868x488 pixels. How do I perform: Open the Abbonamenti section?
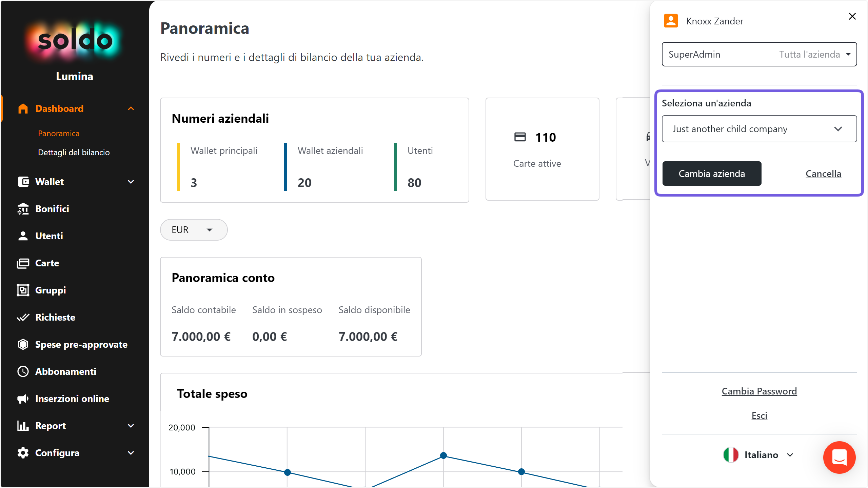(66, 371)
